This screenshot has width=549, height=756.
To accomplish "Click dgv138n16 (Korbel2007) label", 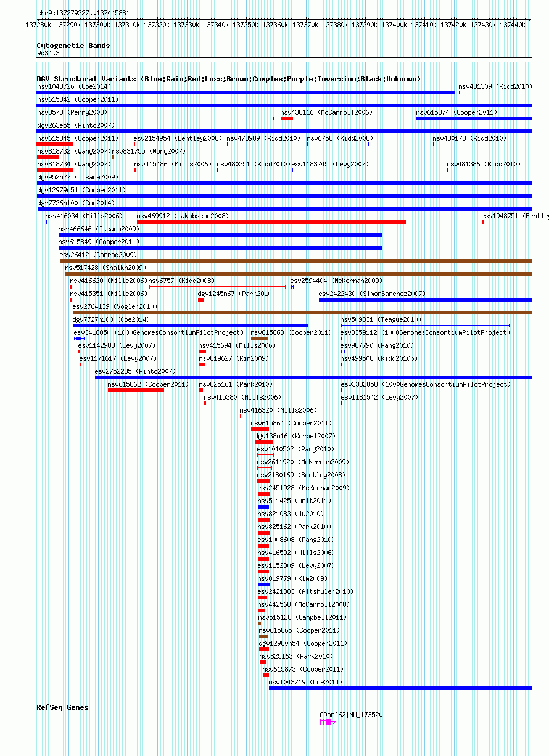I will click(x=295, y=436).
